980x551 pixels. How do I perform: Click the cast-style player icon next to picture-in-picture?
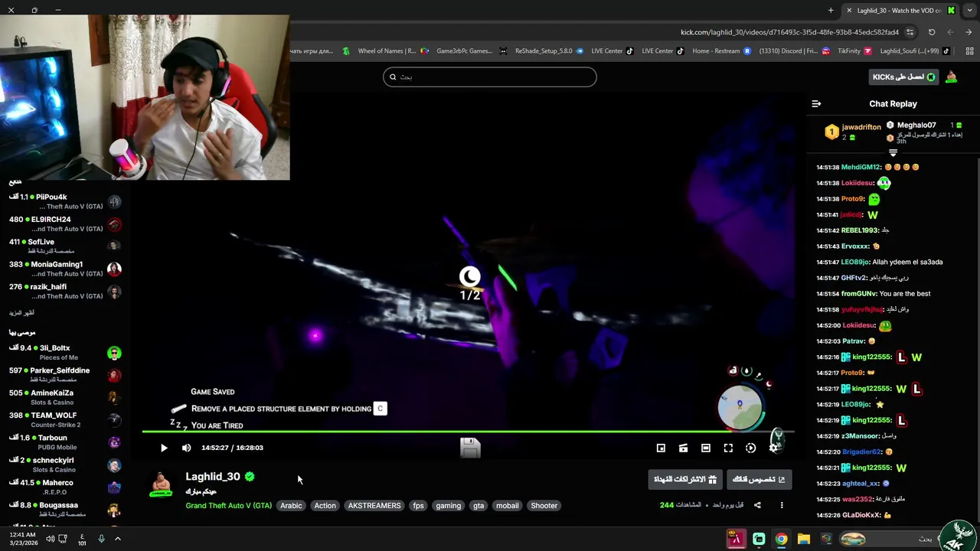click(x=683, y=448)
